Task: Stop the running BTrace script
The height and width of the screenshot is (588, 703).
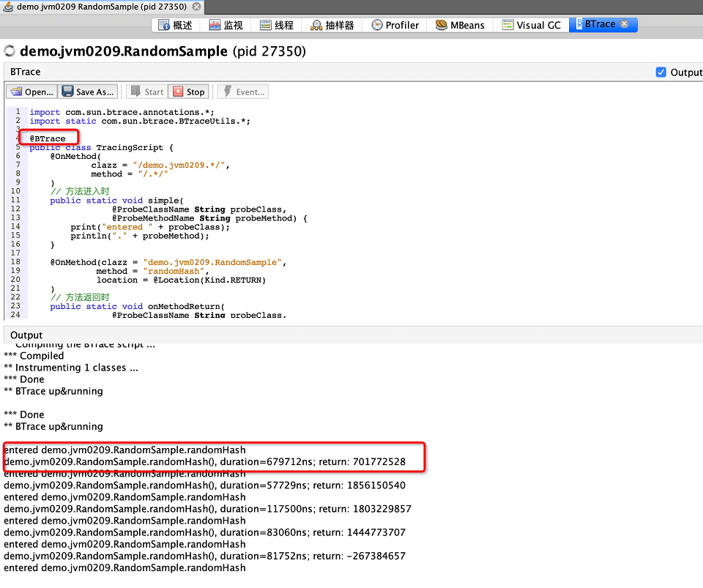Action: tap(188, 92)
